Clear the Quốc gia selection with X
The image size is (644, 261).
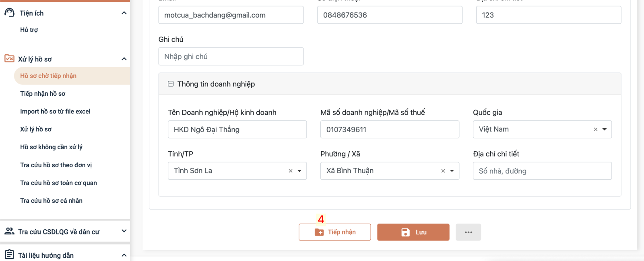[596, 129]
